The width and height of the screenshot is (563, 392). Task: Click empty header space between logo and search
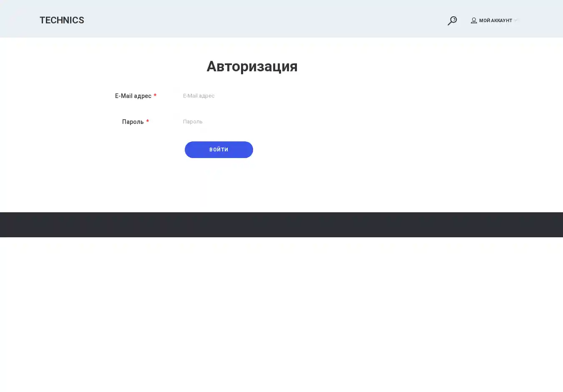263,20
